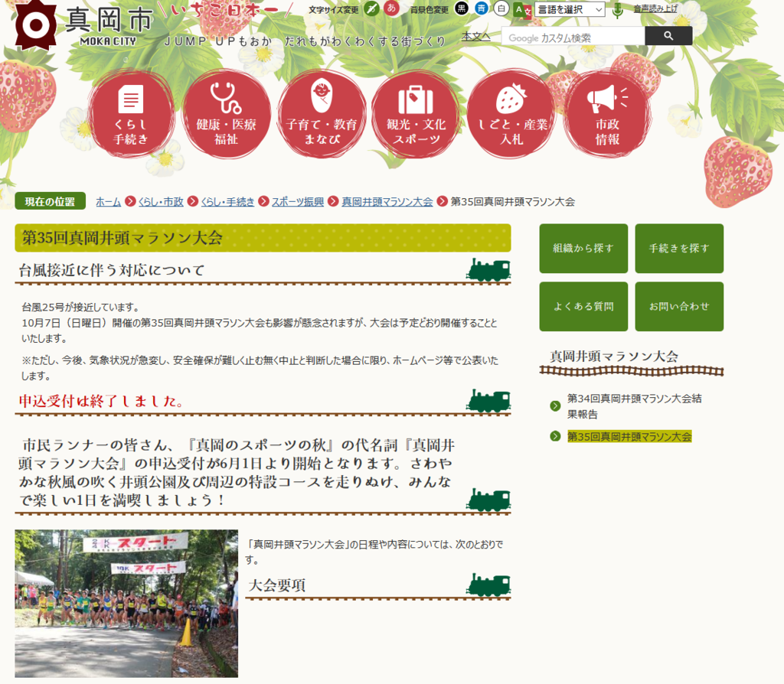Open 市政 情報 megaphone menu
Image resolution: width=784 pixels, height=684 pixels.
coord(607,114)
